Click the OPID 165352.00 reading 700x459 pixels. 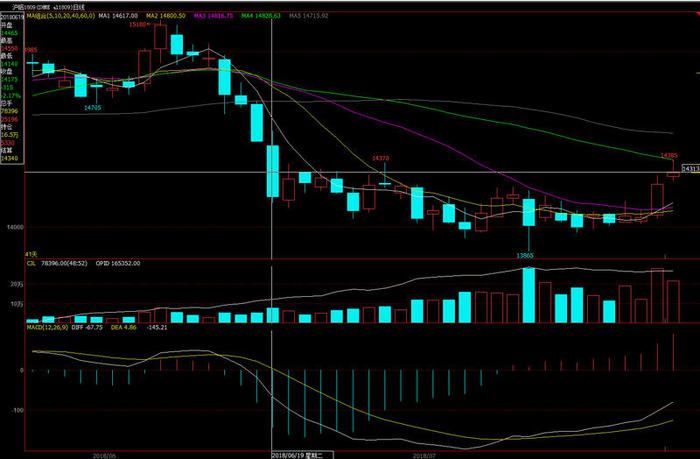click(118, 263)
